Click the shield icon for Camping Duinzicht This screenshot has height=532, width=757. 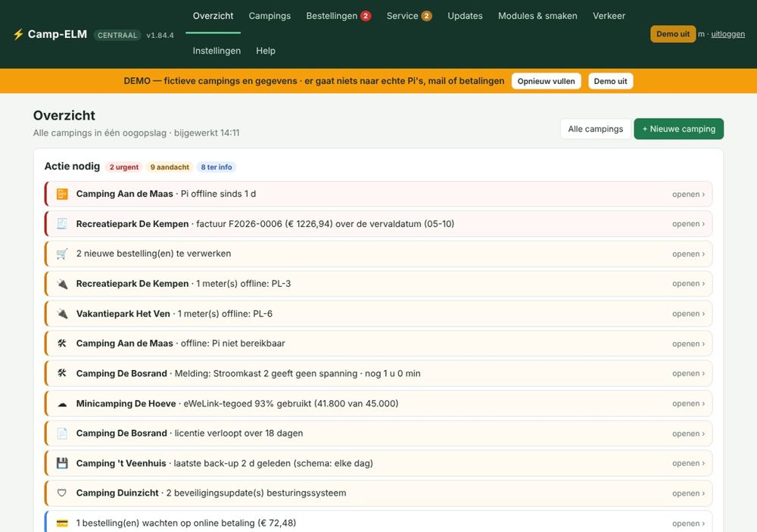coord(62,493)
